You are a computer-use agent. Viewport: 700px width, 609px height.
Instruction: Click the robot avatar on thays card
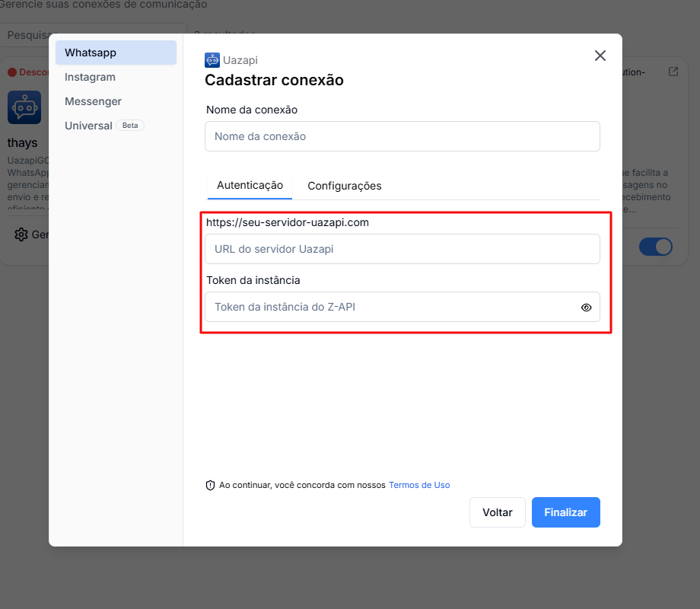[x=24, y=107]
